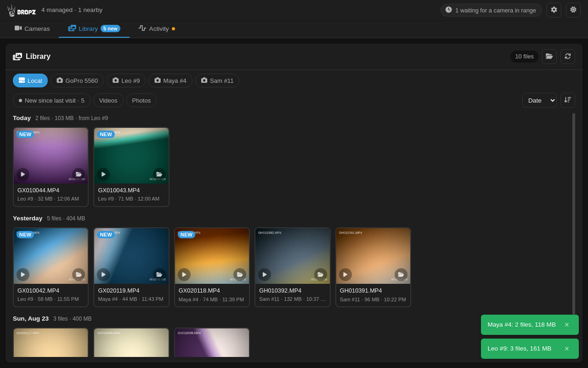Refresh the library file list
Image resolution: width=588 pixels, height=368 pixels.
tap(568, 57)
